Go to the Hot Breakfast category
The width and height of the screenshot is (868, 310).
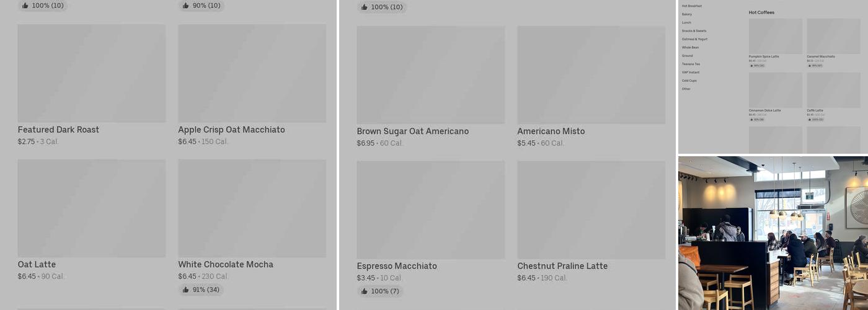[x=692, y=6]
